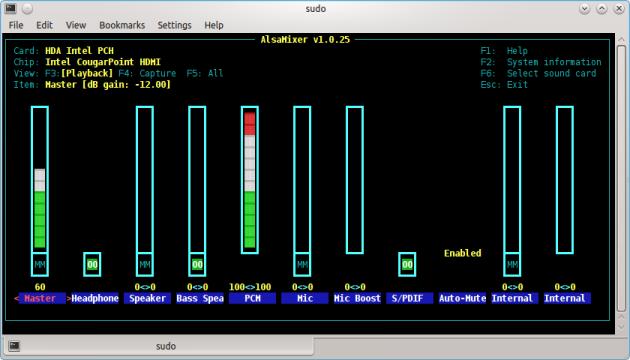Toggle the Mic mute indicator MM
The image size is (630, 360).
302,265
